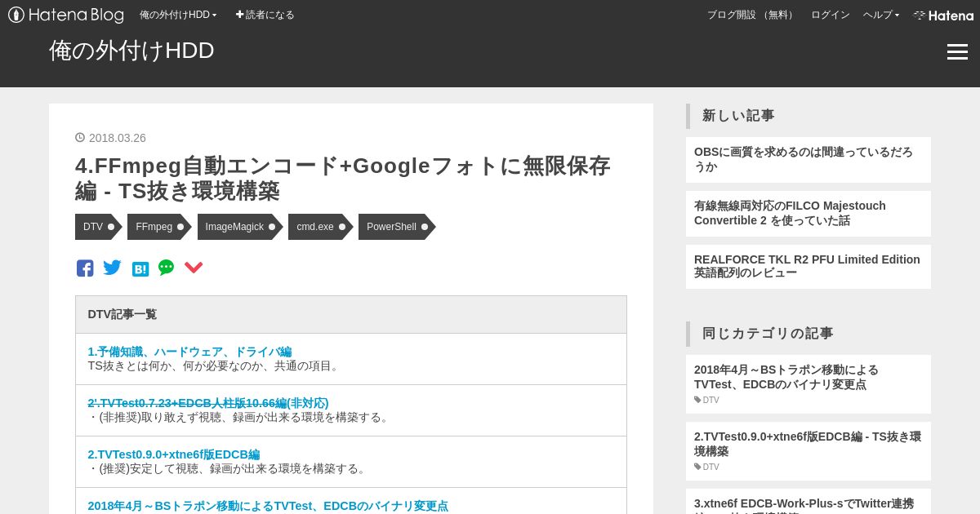Image resolution: width=980 pixels, height=514 pixels.
Task: Open the Hatena Blog logo link
Action: 66,15
